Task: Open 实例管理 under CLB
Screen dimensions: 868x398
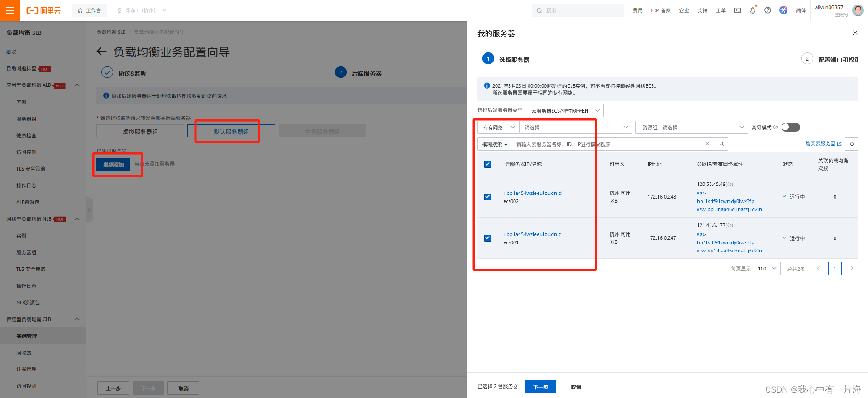Action: [x=27, y=336]
